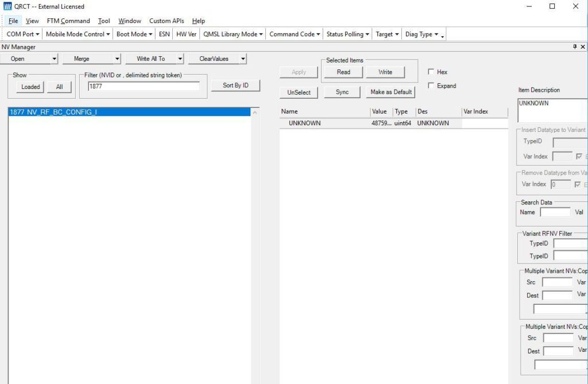This screenshot has height=384, width=588.
Task: Toggle the Expand checkbox
Action: [x=431, y=86]
